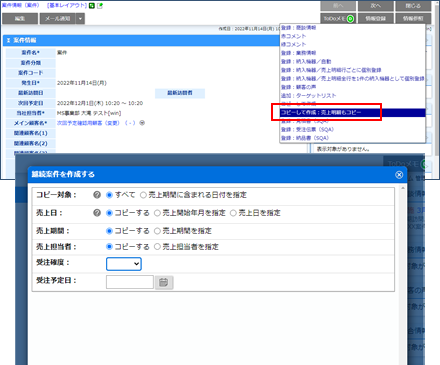Close the 継続案件を作成する dialog
440x365 pixels.
(x=399, y=175)
